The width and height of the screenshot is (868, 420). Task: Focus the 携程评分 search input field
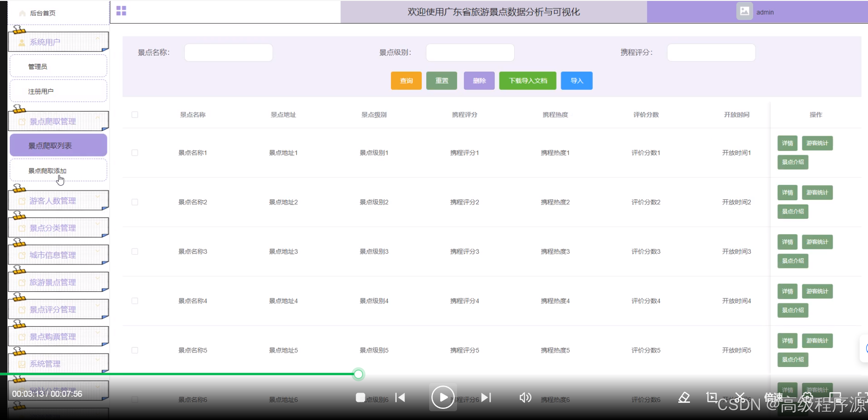[711, 52]
